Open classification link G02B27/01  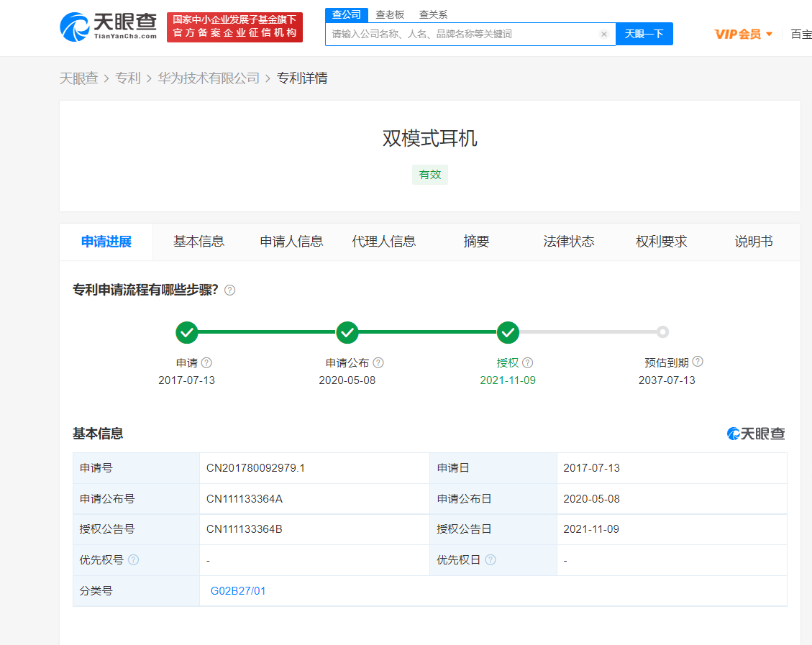(x=238, y=591)
